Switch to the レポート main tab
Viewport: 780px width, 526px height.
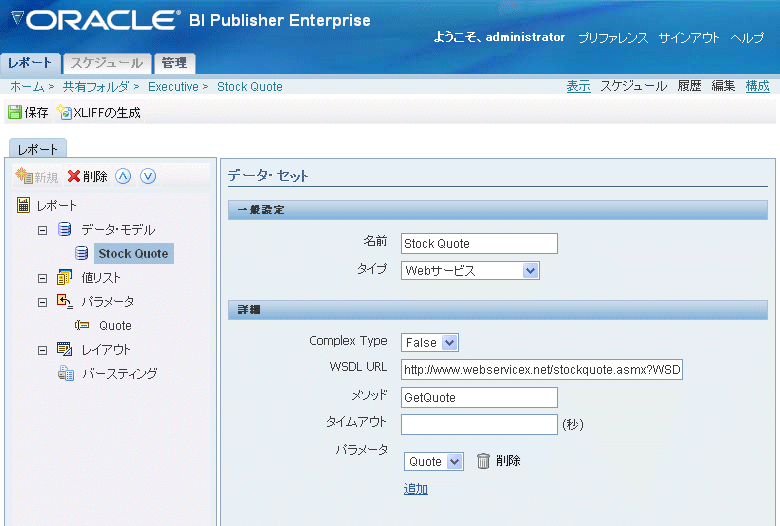[x=30, y=63]
